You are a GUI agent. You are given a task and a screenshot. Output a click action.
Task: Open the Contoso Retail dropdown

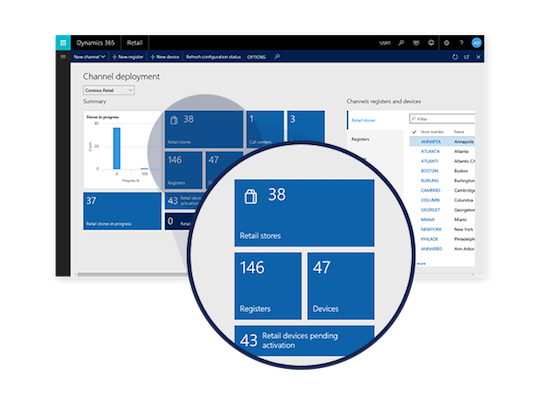pyautogui.click(x=109, y=90)
